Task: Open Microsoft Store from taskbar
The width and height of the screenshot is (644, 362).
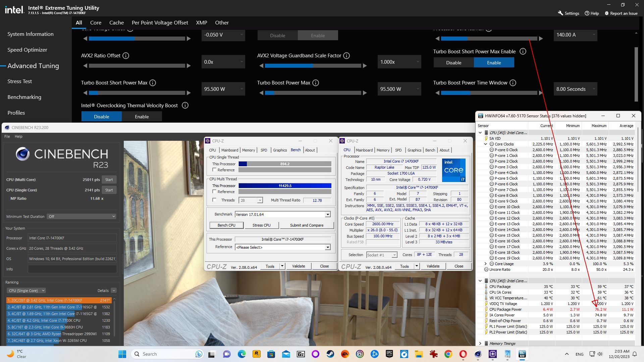Action: tap(271, 354)
